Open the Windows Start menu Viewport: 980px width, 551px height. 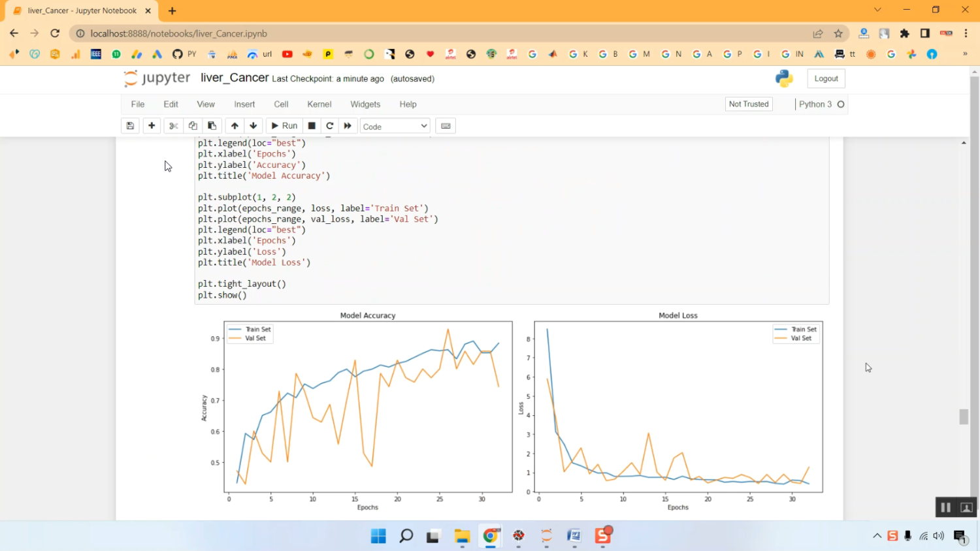tap(378, 537)
